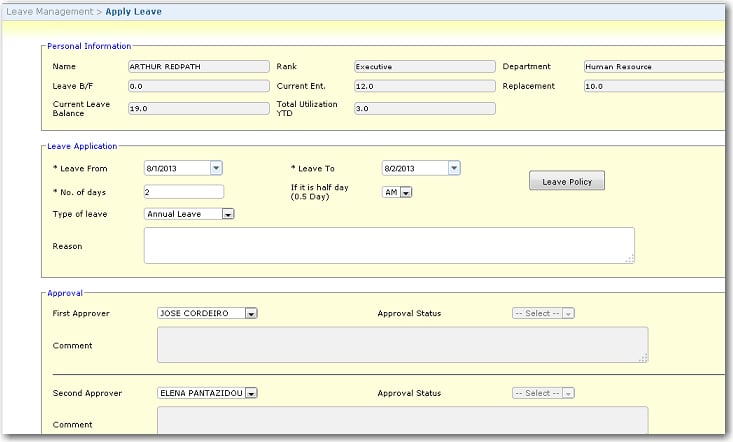Click into the Reason text area
733x442 pixels.
point(388,245)
